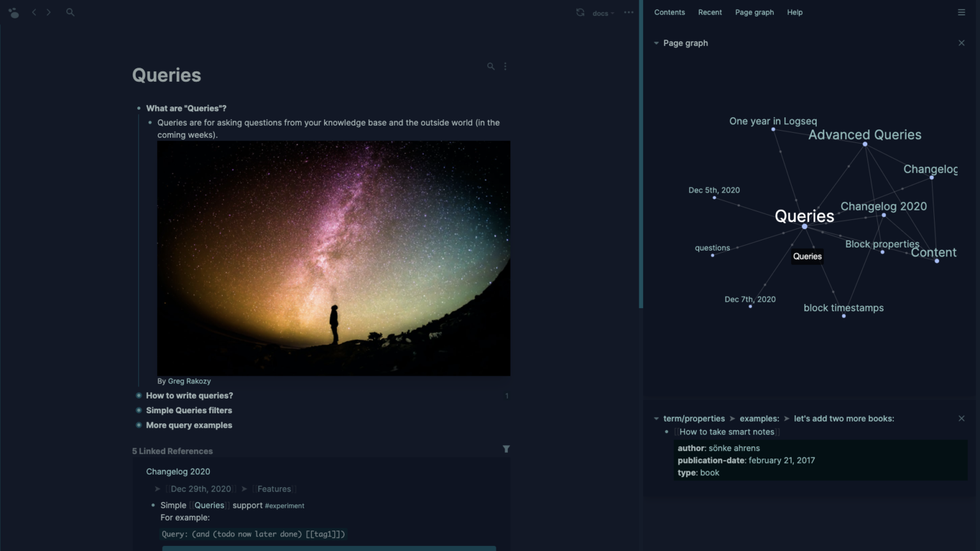
Task: Open search with the top-left magnifier icon
Action: (70, 11)
